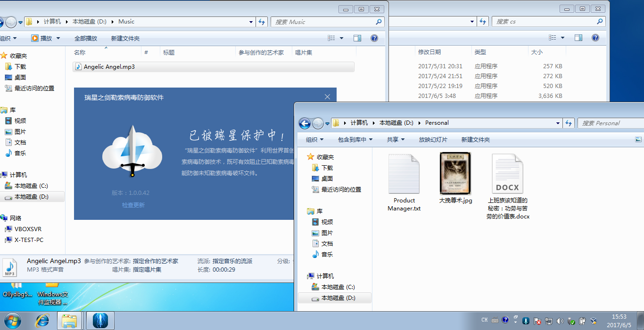Select 图片 library in Music window sidebar

coord(20,132)
